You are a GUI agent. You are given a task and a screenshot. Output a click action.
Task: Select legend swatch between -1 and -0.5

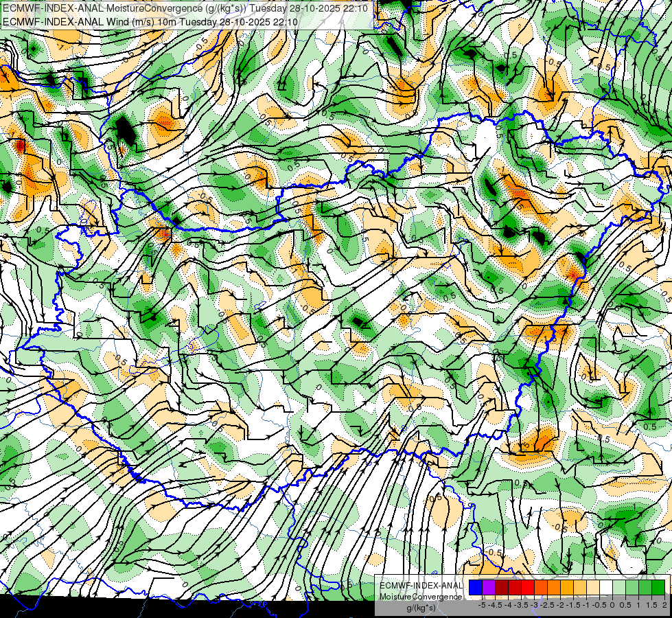(x=593, y=588)
